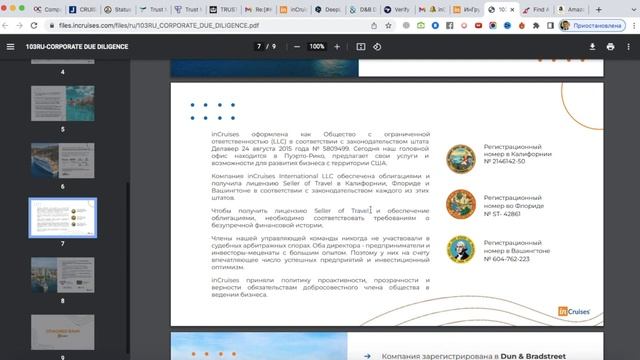Image resolution: width=640 pixels, height=360 pixels.
Task: Go forward in browser history
Action: click(x=19, y=25)
